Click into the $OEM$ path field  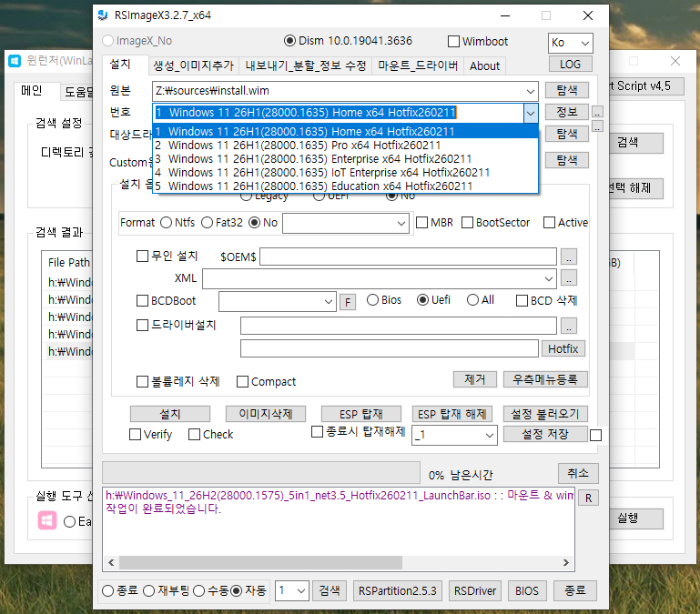[408, 257]
